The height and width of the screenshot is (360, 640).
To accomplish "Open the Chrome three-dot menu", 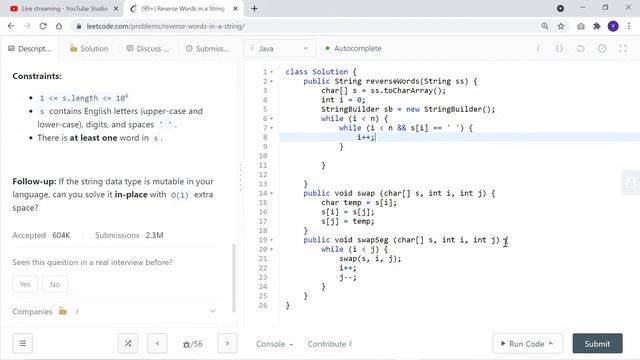I will 629,26.
